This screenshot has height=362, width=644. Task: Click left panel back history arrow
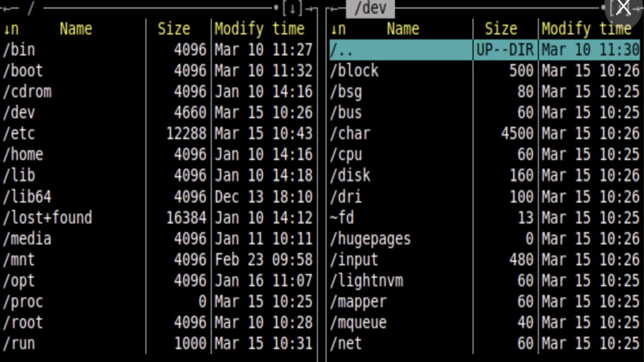pos(9,8)
